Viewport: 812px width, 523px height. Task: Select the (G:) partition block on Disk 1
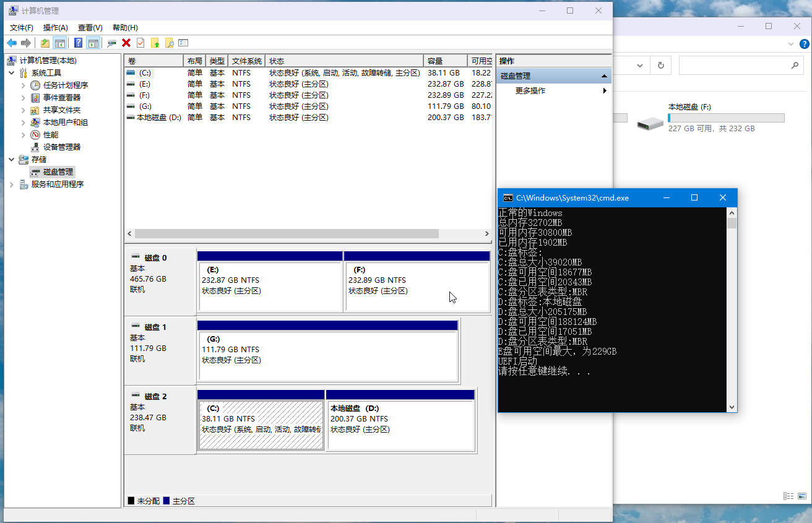pyautogui.click(x=327, y=350)
